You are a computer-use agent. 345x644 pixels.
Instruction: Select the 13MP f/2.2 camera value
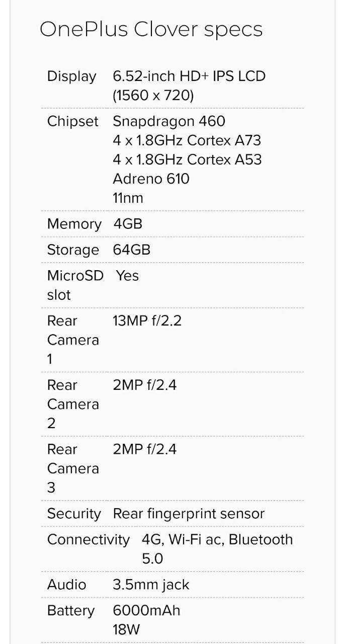point(147,321)
